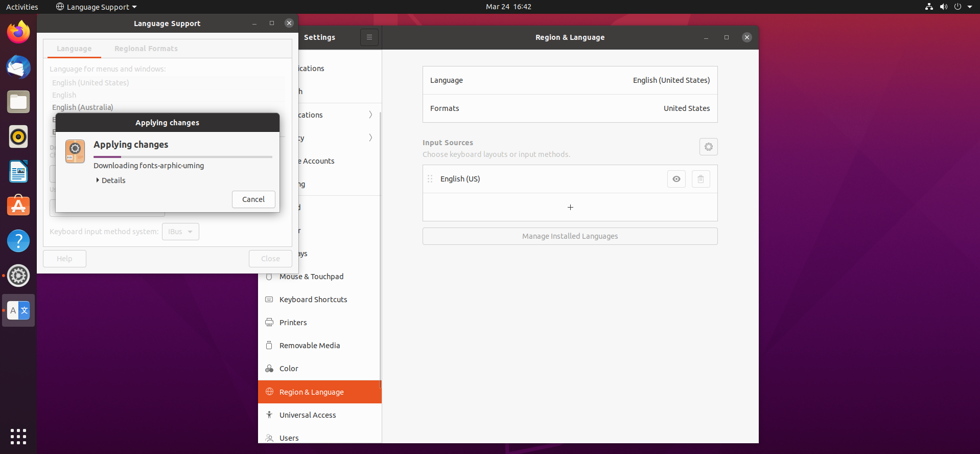980x454 pixels.
Task: Open the Formats row setting
Action: click(x=570, y=108)
